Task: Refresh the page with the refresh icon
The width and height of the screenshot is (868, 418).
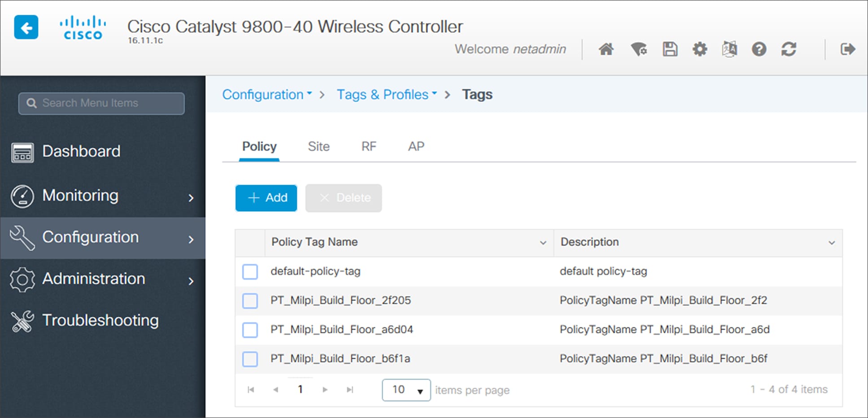Action: [789, 49]
